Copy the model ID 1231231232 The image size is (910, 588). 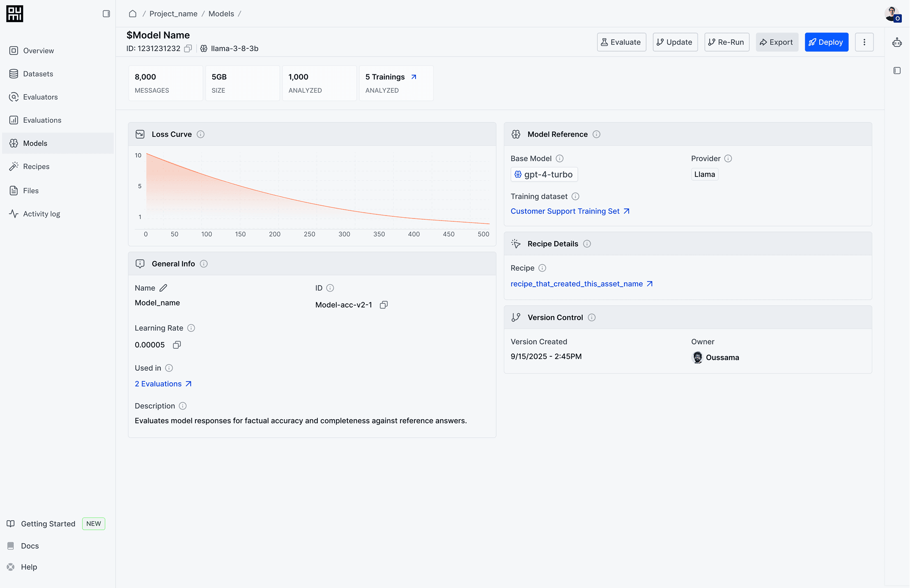(188, 48)
